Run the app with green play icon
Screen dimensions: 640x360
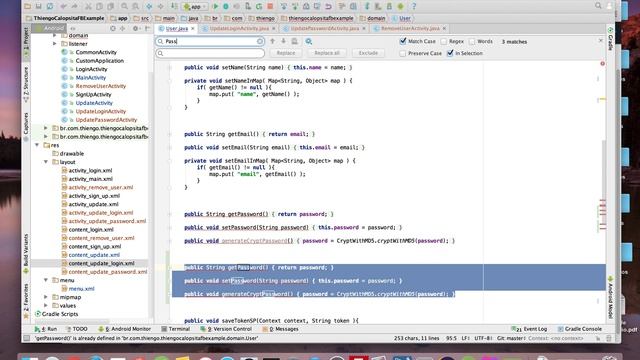point(216,6)
